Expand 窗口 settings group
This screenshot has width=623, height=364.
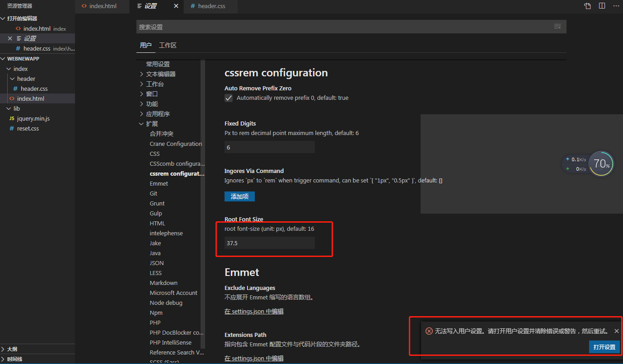141,94
